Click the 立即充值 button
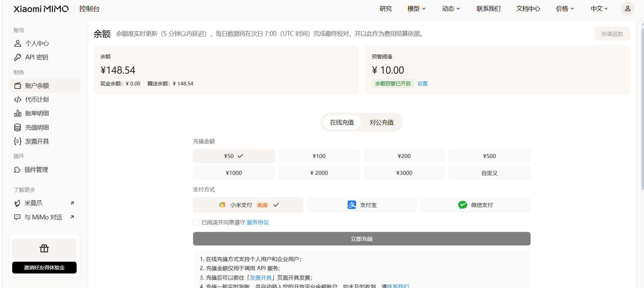Image resolution: width=644 pixels, height=288 pixels. 362,239
